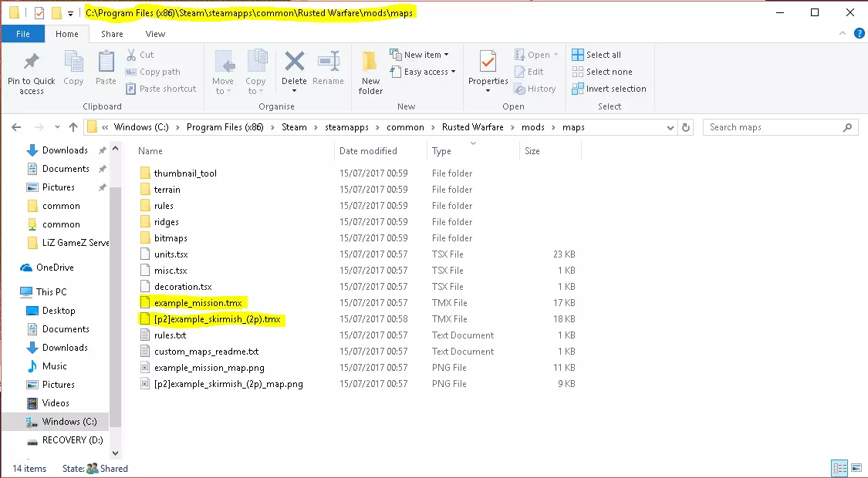The height and width of the screenshot is (478, 868).
Task: Click in the Search maps field
Action: pyautogui.click(x=772, y=127)
